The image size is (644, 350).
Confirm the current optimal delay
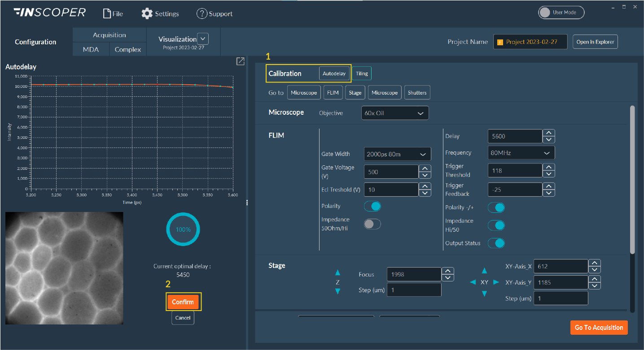(183, 302)
